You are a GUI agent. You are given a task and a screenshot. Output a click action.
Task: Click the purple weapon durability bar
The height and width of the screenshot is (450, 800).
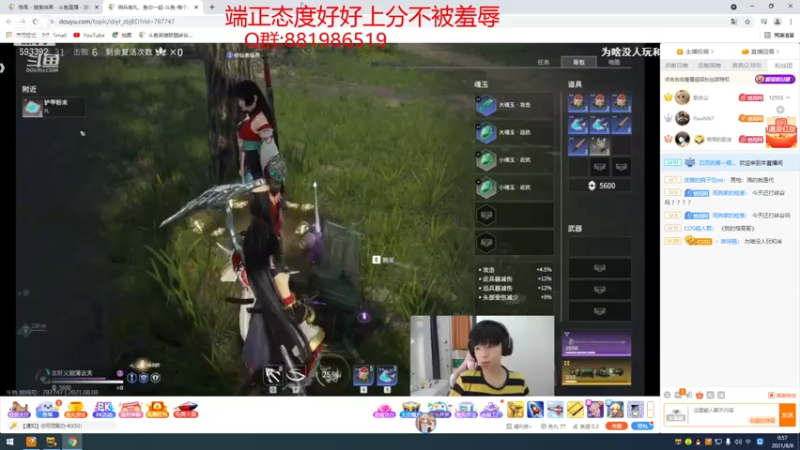[x=596, y=344]
